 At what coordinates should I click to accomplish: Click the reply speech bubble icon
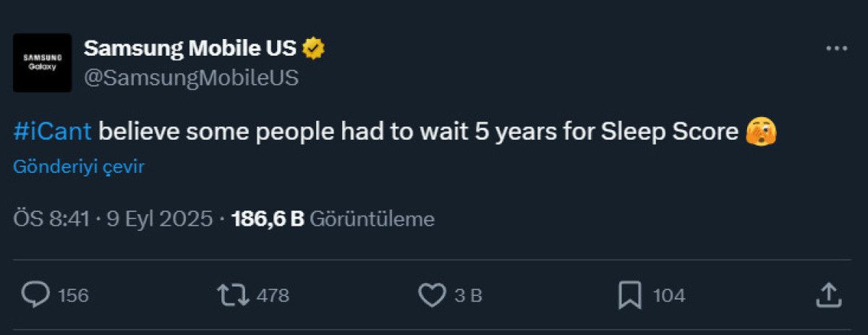[x=35, y=295]
